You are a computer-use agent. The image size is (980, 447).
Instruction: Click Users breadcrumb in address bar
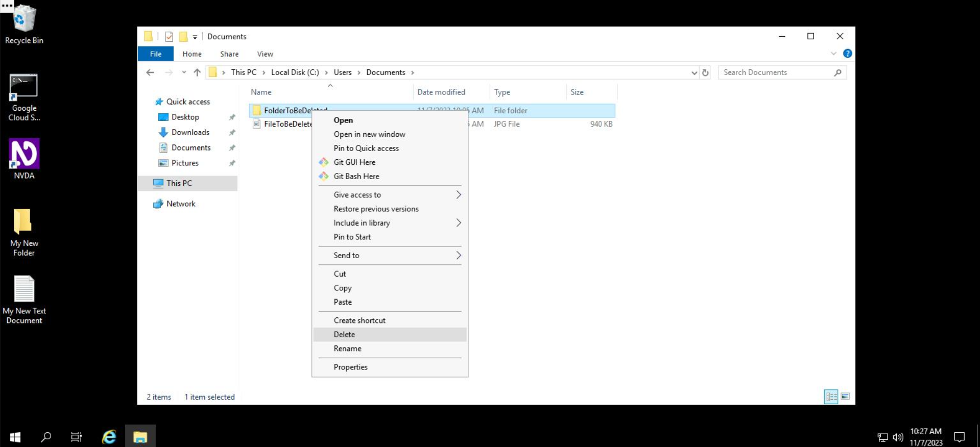pos(343,72)
